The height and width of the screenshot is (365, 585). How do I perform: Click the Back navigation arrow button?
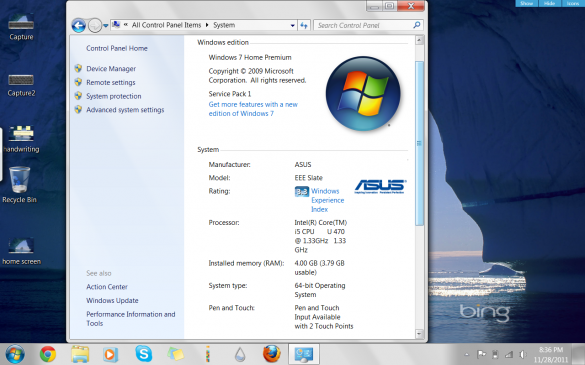(79, 25)
